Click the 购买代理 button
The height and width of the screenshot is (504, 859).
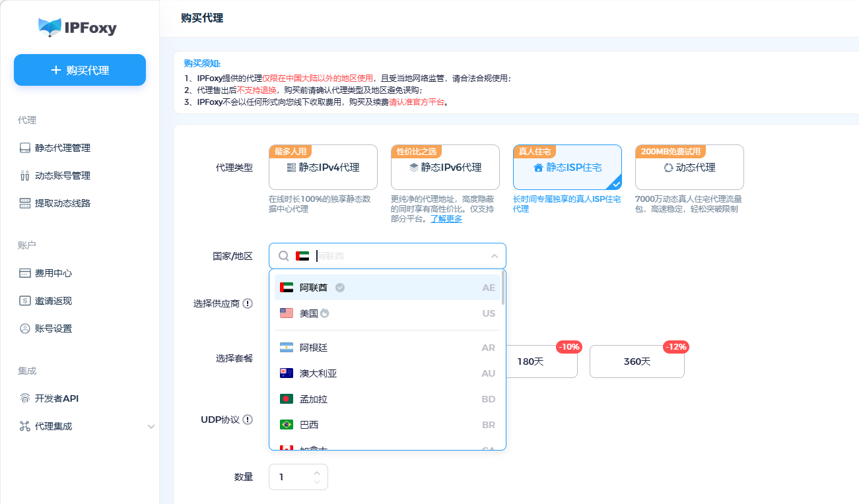pyautogui.click(x=79, y=69)
